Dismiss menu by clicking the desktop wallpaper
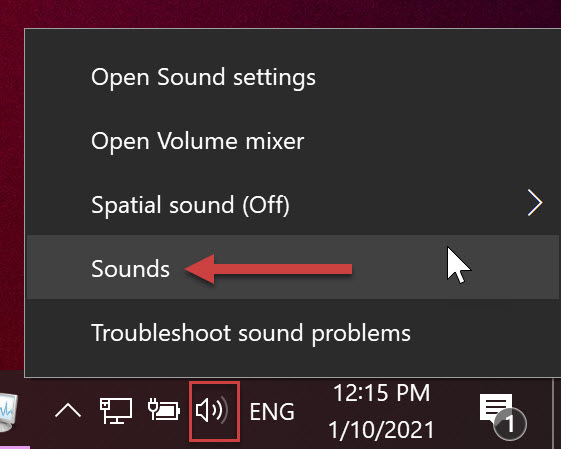This screenshot has height=449, width=561. click(279, 13)
